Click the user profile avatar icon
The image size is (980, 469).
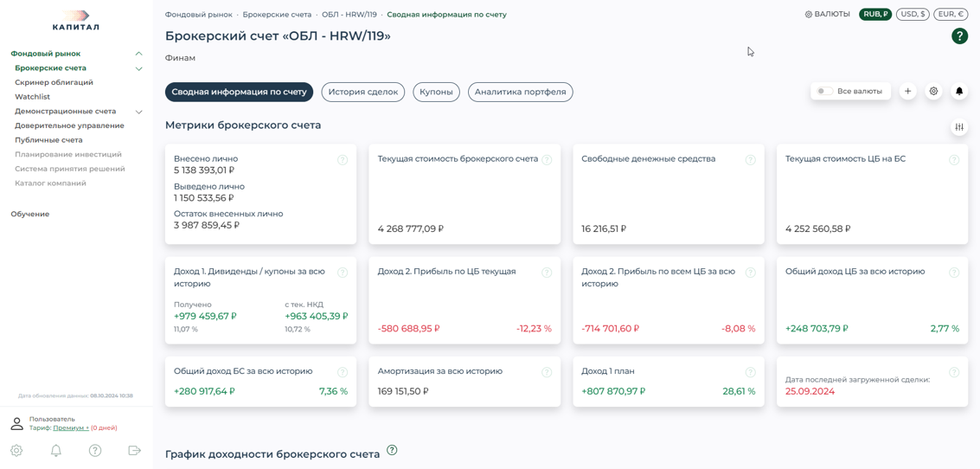[x=17, y=424]
